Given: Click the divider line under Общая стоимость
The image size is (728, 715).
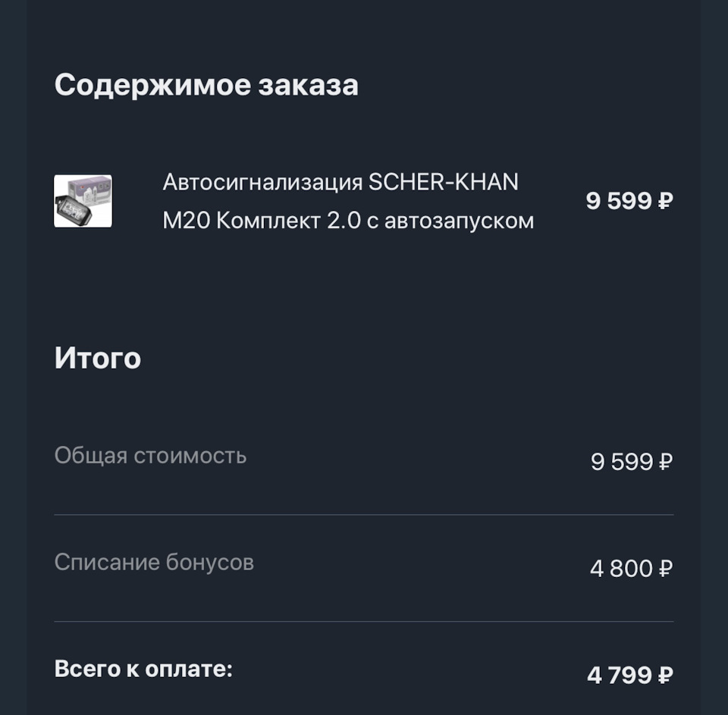Looking at the screenshot, I should tap(364, 515).
